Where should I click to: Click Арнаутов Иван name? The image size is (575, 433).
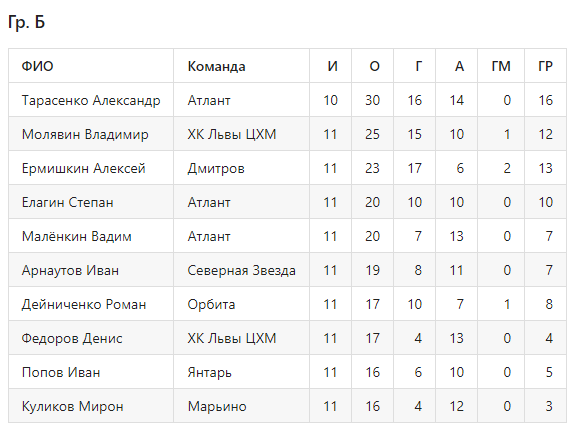[x=70, y=271]
